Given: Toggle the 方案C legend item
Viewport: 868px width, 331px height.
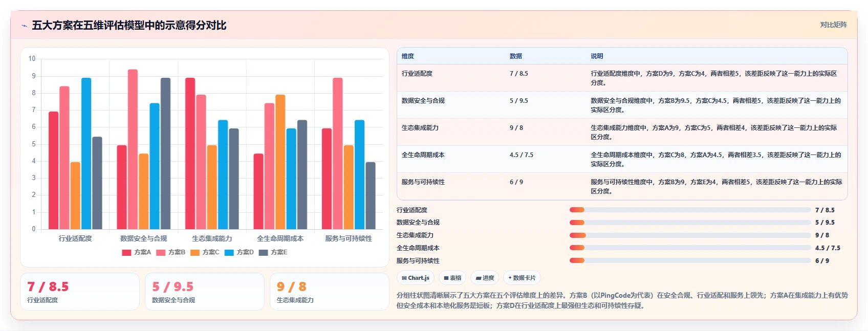Looking at the screenshot, I should point(205,252).
